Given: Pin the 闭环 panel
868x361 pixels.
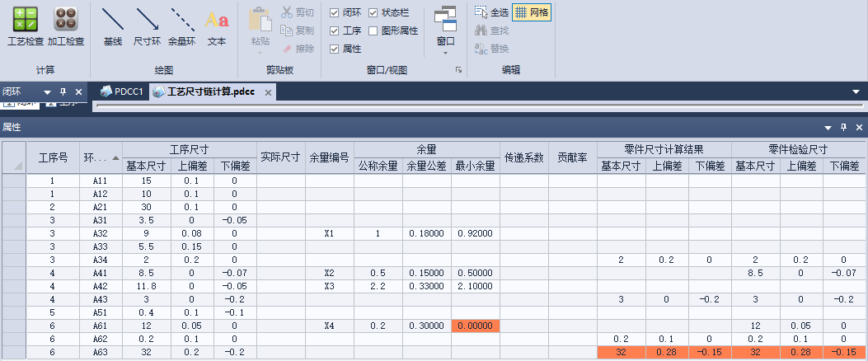Looking at the screenshot, I should click(63, 92).
